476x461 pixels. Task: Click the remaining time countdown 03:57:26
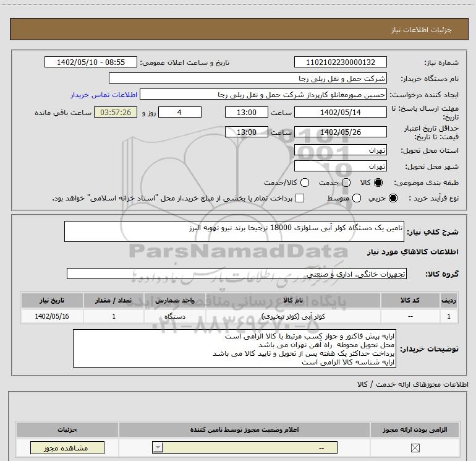pyautogui.click(x=116, y=113)
